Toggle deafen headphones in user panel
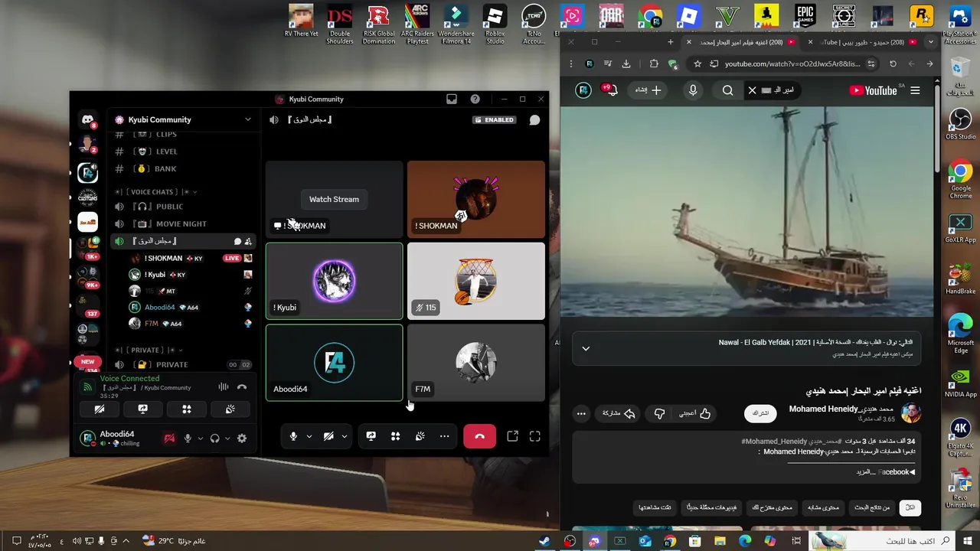This screenshot has height=551, width=980. point(214,439)
